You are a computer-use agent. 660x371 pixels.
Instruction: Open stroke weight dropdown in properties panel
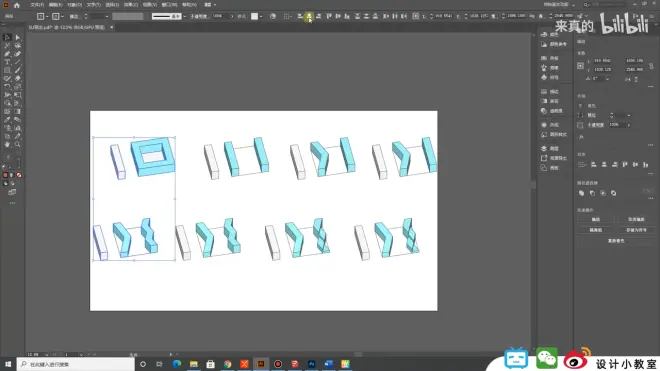pos(629,115)
